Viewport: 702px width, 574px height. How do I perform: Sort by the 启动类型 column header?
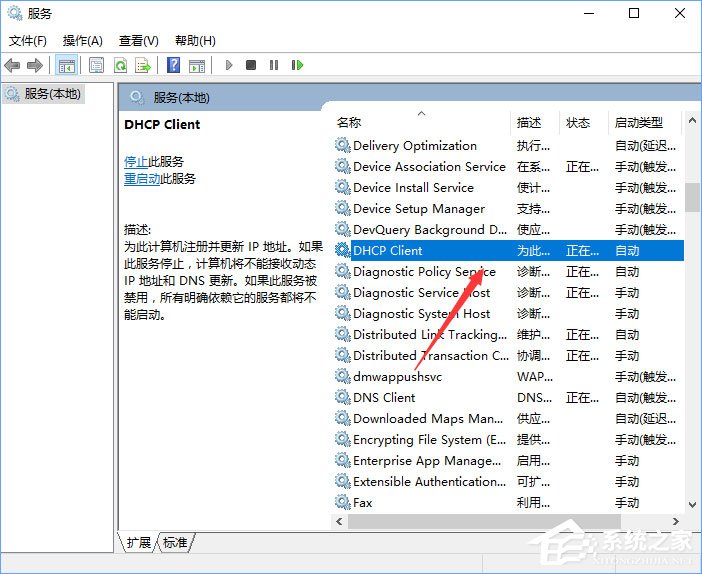point(645,122)
